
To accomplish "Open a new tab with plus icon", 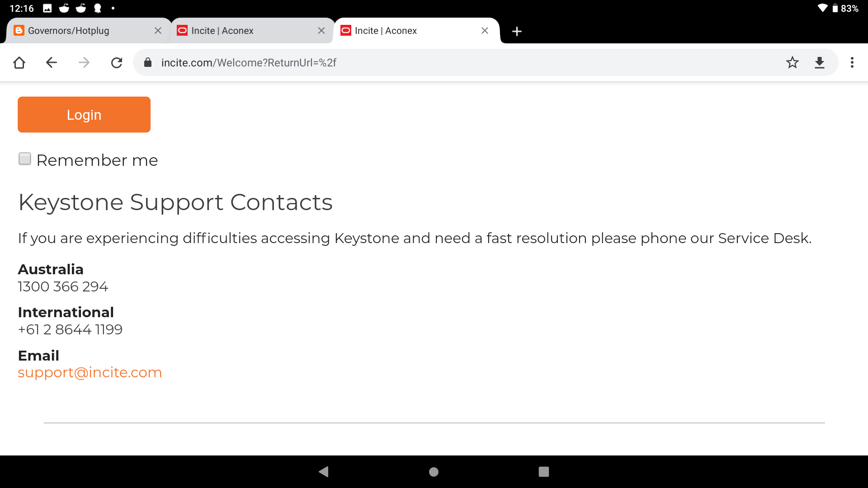I will coord(517,31).
